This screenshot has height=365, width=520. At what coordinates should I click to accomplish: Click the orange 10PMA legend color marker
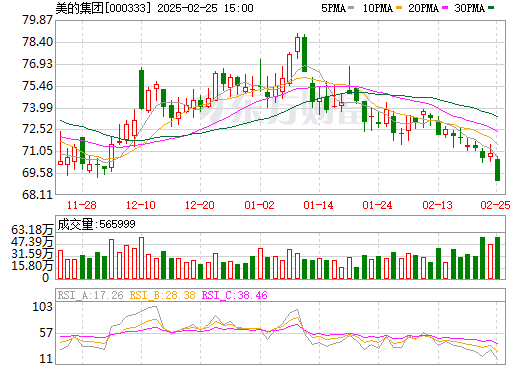[x=398, y=8]
